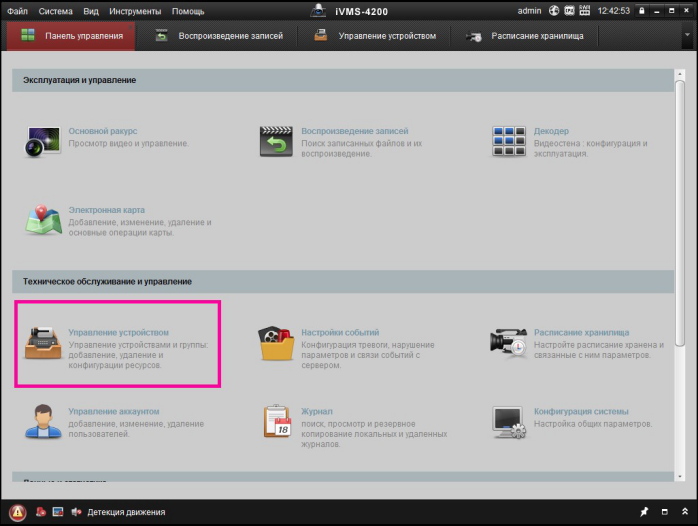Switch to the Расписание хранилища tab
Viewport: 698px width, 526px height.
tap(526, 36)
